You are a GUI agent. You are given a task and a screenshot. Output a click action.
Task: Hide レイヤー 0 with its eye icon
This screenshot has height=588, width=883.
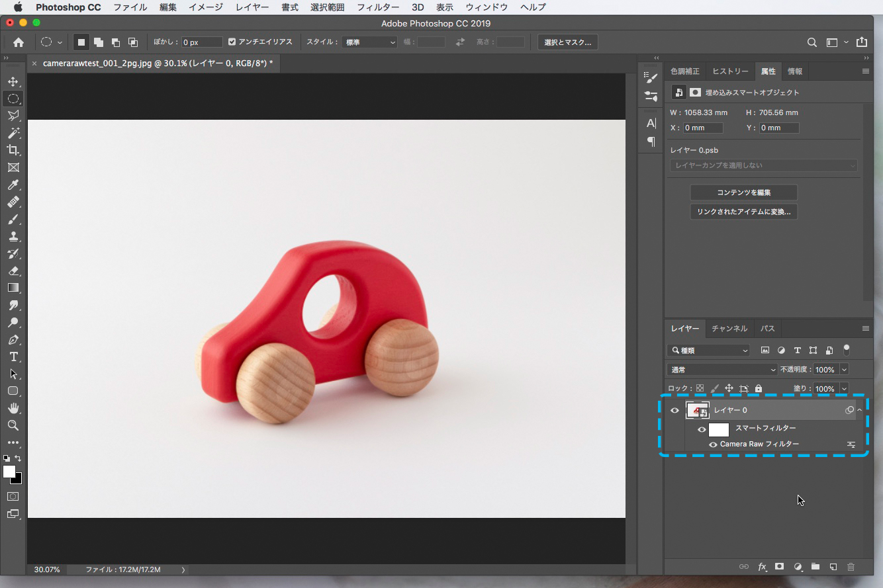[674, 411]
